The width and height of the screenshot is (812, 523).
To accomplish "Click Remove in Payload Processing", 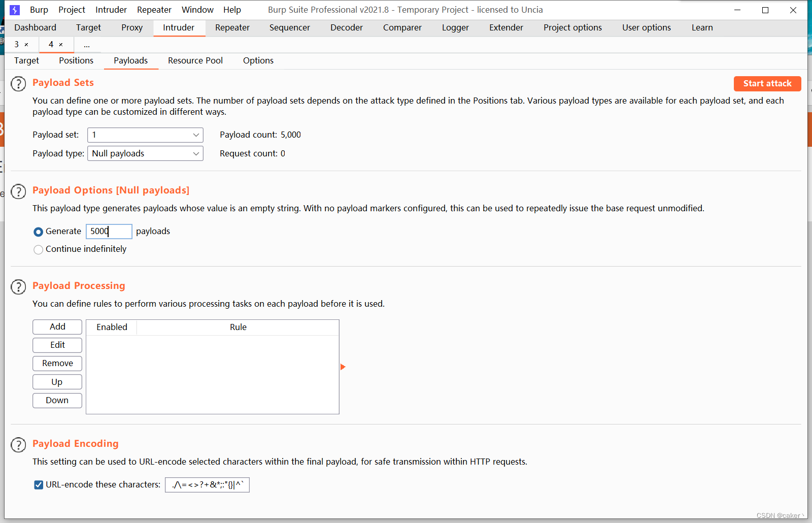I will tap(57, 364).
